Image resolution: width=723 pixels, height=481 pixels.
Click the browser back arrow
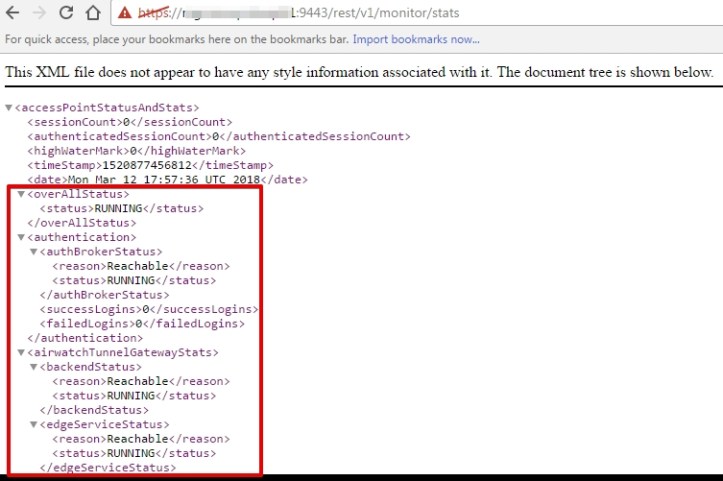tap(14, 13)
